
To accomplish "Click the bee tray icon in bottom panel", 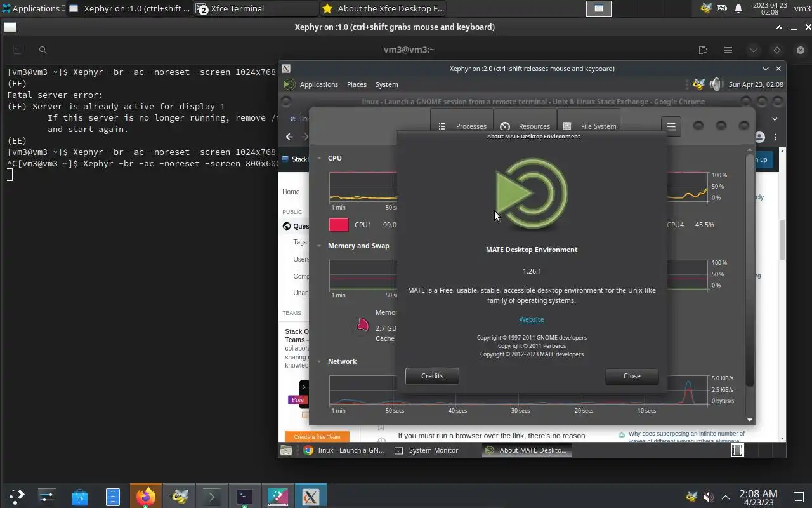I will click(691, 497).
